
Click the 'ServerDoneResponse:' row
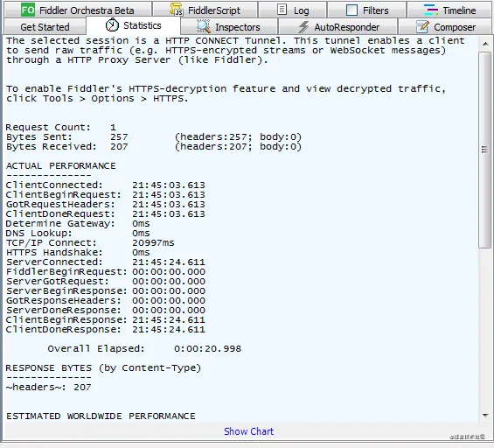coord(106,311)
